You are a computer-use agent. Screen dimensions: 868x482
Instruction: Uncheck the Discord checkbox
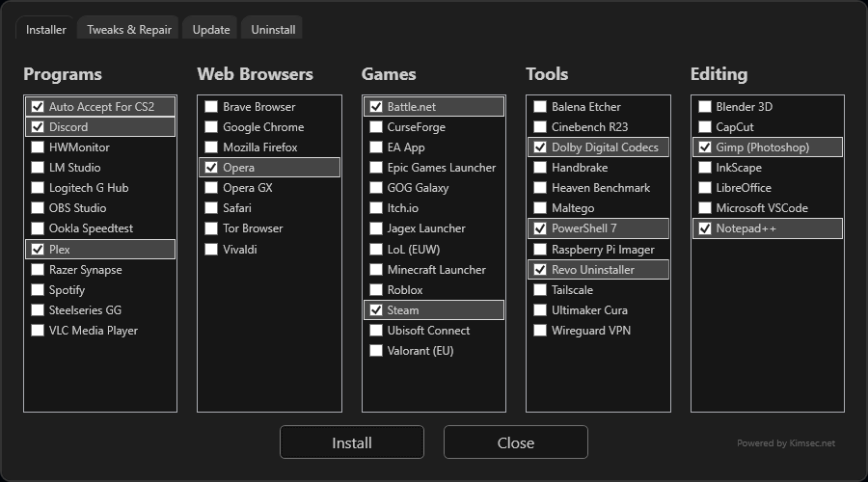coord(38,126)
